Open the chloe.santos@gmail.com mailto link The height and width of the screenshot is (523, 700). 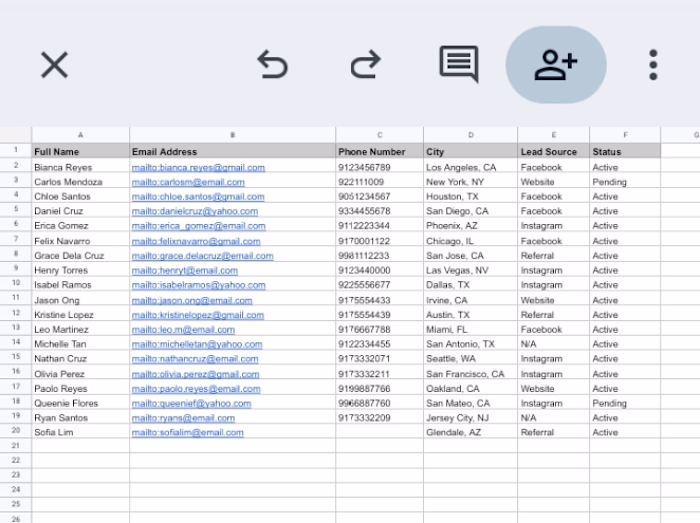click(x=198, y=197)
